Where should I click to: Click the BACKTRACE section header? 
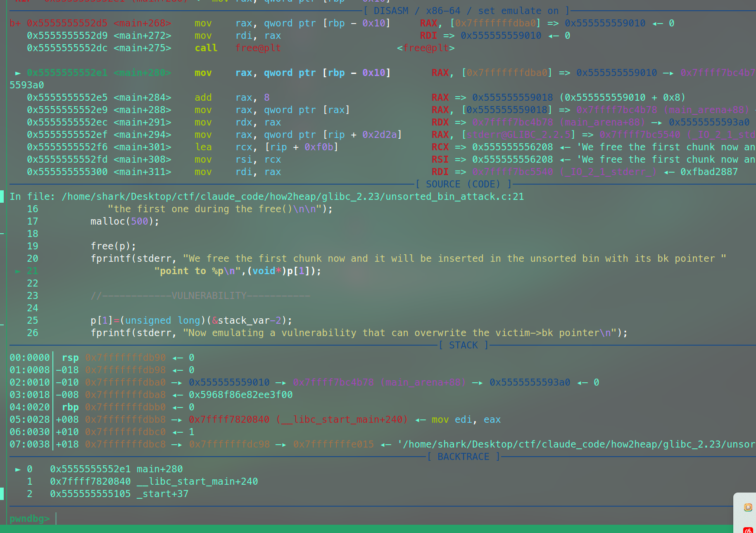(464, 457)
